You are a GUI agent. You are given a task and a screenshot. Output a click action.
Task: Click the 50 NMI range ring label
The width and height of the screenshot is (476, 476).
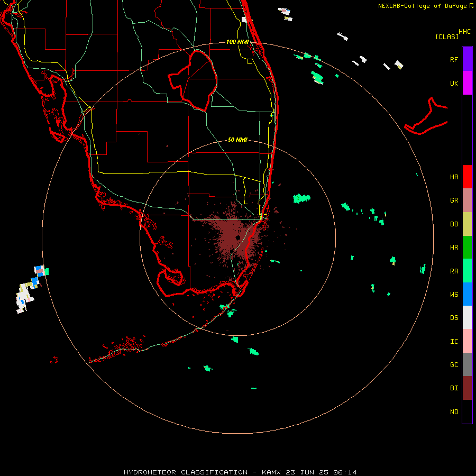237,140
